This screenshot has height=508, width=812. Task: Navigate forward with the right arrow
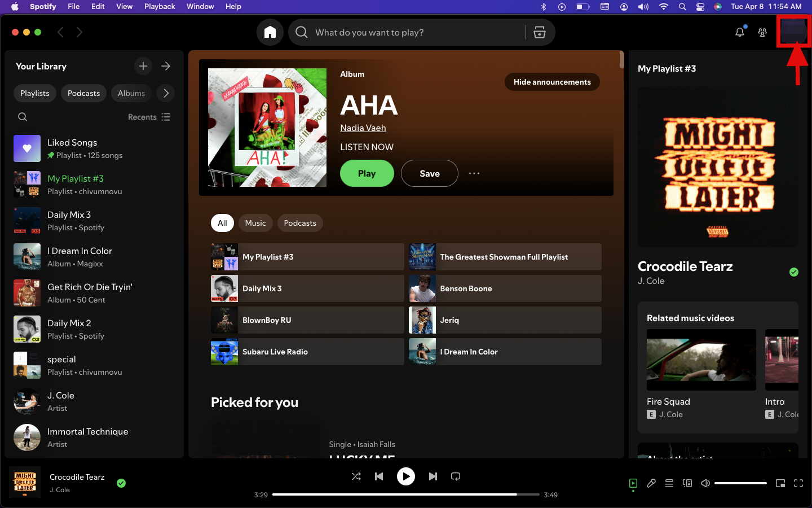[80, 32]
